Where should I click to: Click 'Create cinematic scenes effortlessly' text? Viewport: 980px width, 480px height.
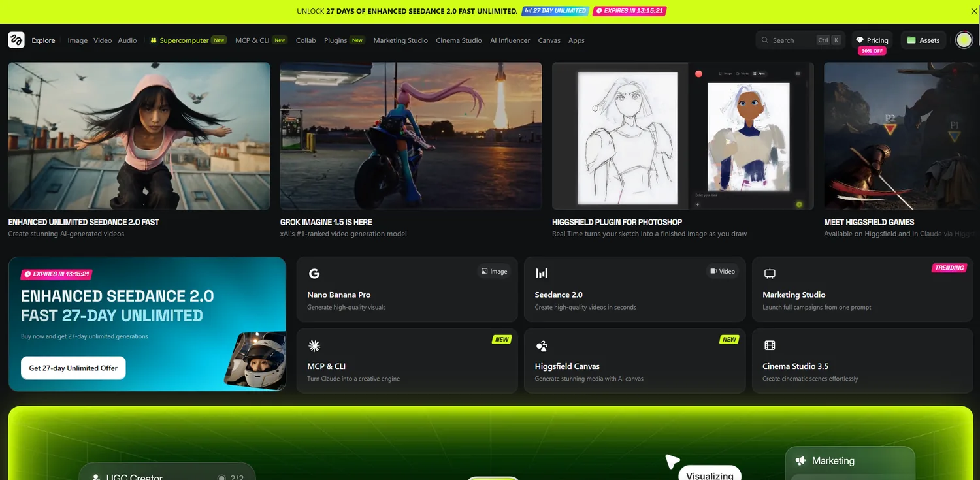click(810, 379)
